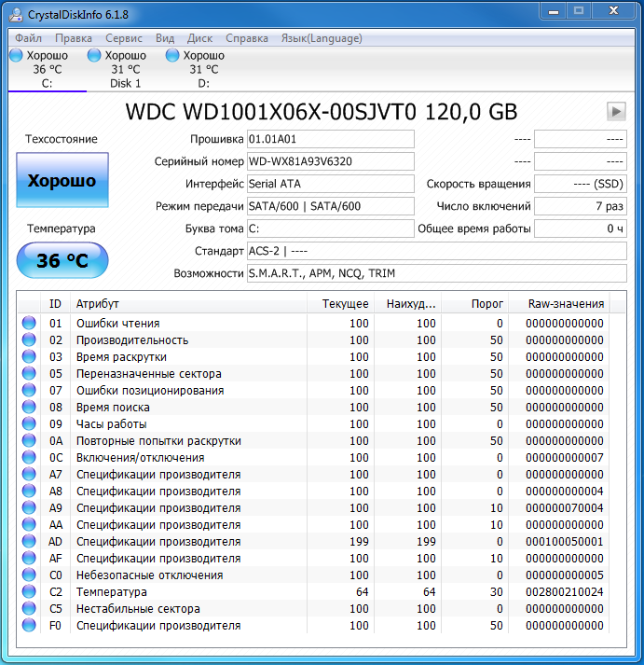644x665 pixels.
Task: Click the Порог column header
Action: tap(475, 304)
